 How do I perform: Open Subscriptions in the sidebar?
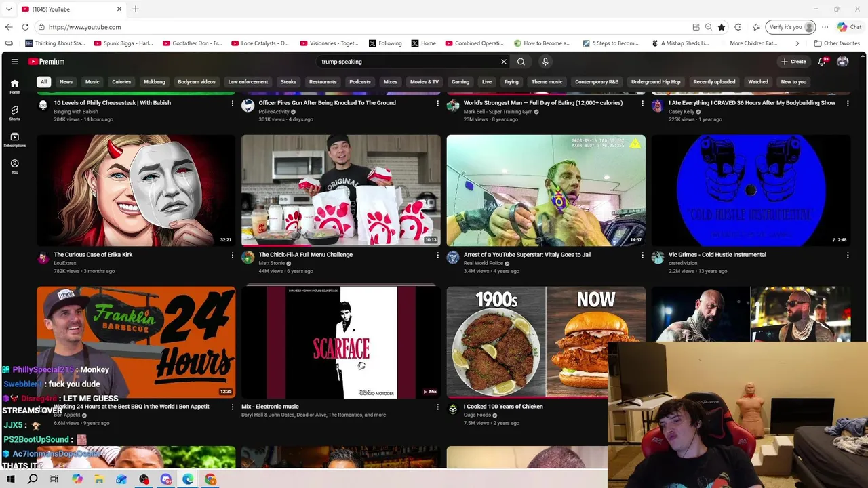(x=14, y=140)
